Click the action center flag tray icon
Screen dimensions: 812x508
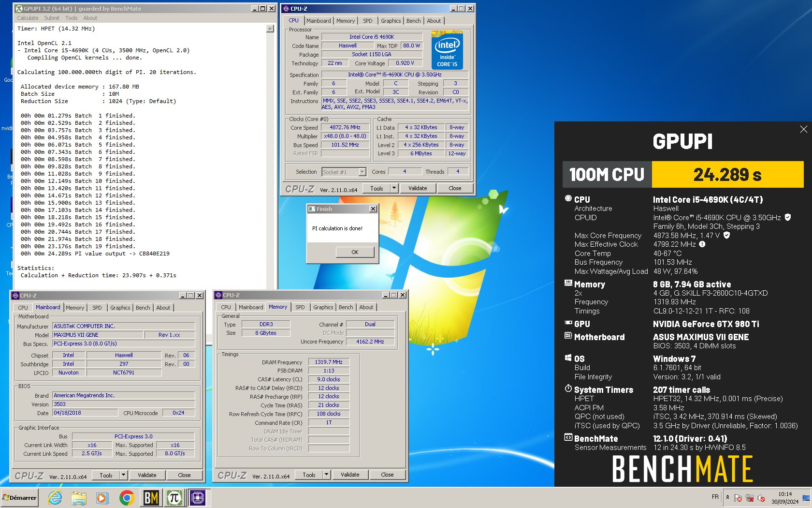pyautogui.click(x=738, y=498)
